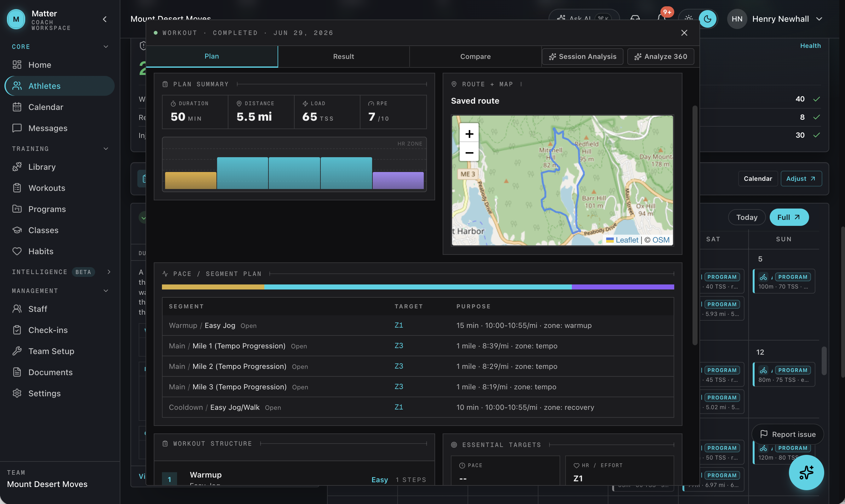Viewport: 845px width, 504px height.
Task: Click the dialog's vertical scrollbar
Action: (x=695, y=225)
